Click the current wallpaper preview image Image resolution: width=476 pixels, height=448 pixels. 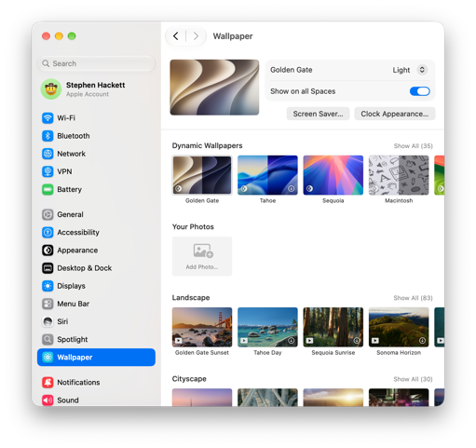pos(214,88)
